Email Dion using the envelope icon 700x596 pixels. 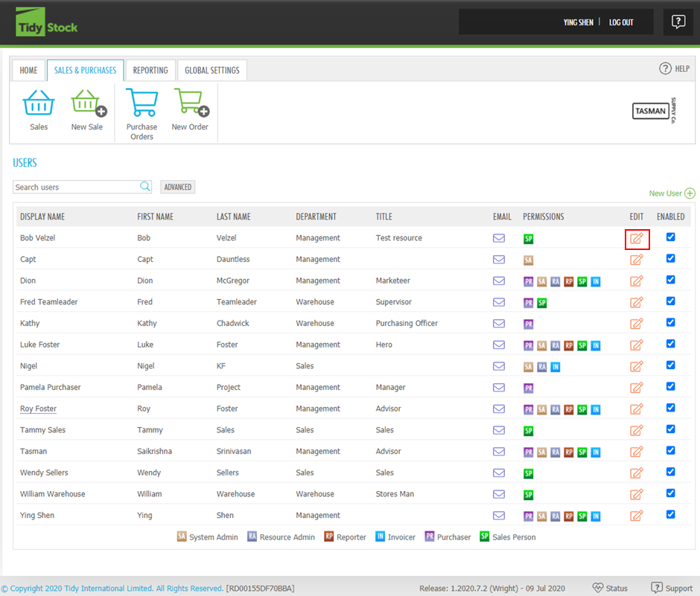pos(499,281)
